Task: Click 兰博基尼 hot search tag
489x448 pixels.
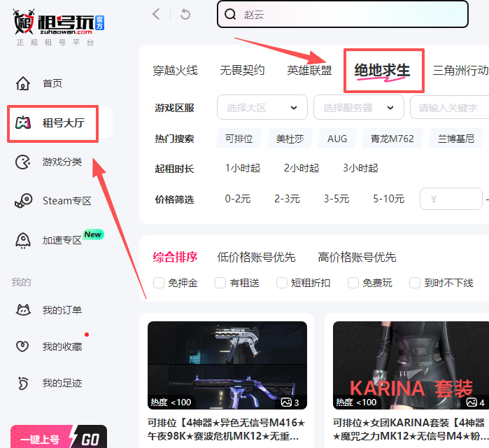Action: [456, 138]
